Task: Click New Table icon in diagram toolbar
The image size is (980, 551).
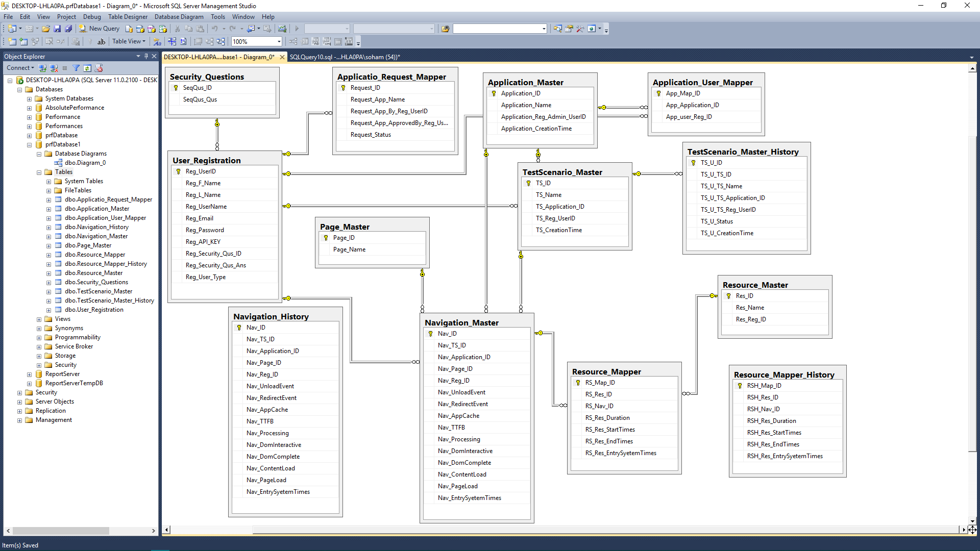Action: click(12, 42)
